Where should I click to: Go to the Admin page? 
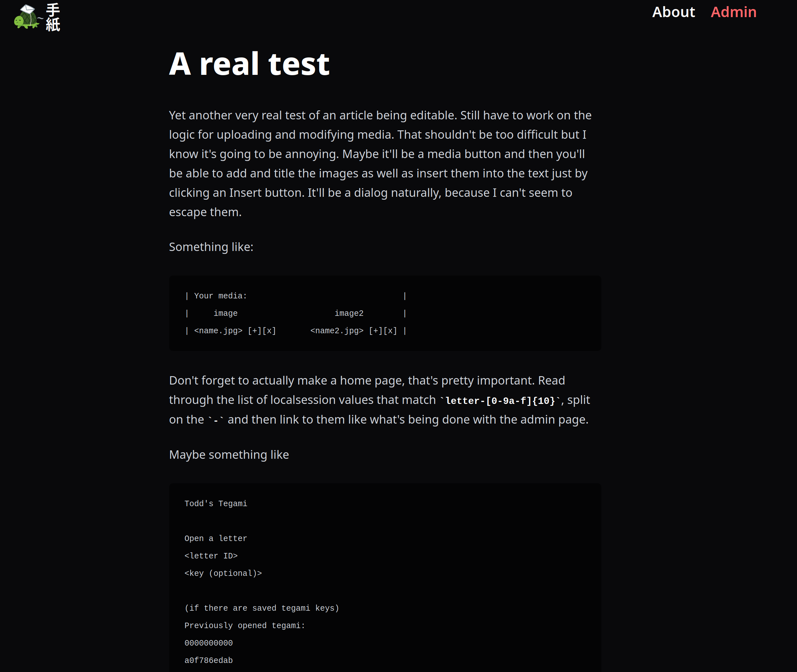[x=733, y=12]
